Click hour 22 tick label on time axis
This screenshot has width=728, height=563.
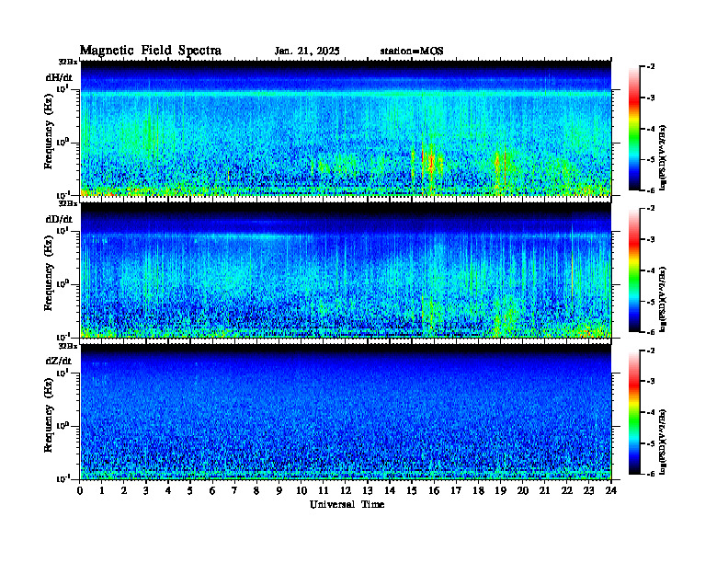click(567, 491)
